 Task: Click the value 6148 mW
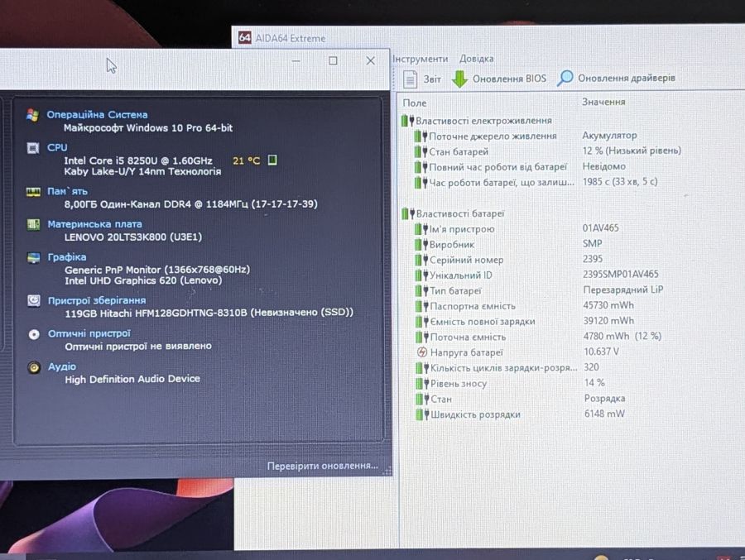point(604,414)
